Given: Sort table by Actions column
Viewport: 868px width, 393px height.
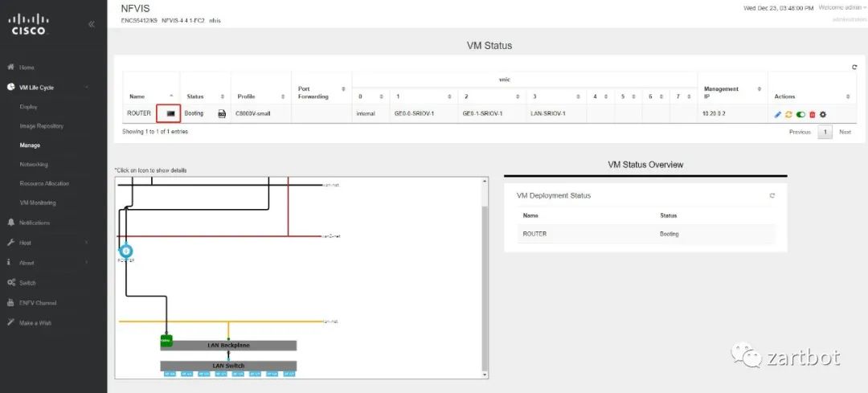Looking at the screenshot, I should pyautogui.click(x=812, y=96).
